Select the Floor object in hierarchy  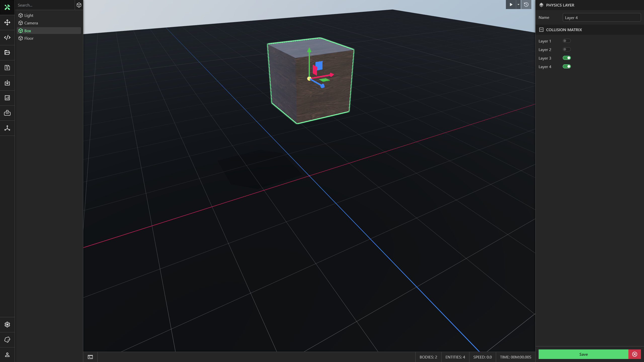tap(29, 38)
